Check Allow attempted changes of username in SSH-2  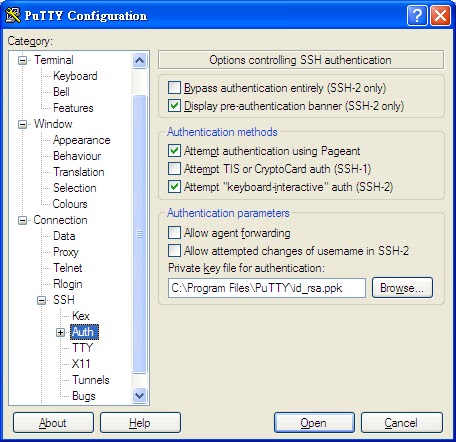[x=174, y=251]
